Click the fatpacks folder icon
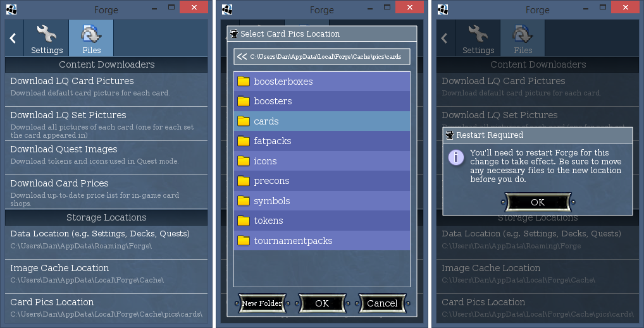644x328 pixels. pos(244,141)
